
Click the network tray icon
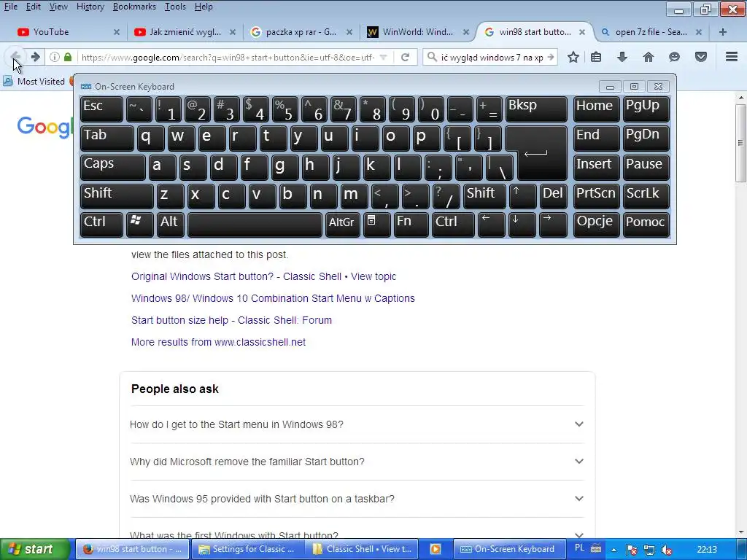[649, 550]
